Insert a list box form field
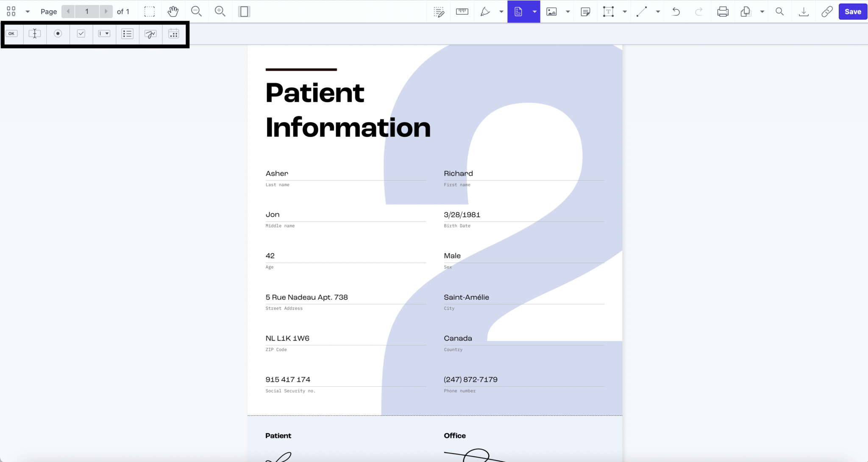Screen dimensions: 868x462 coord(127,33)
